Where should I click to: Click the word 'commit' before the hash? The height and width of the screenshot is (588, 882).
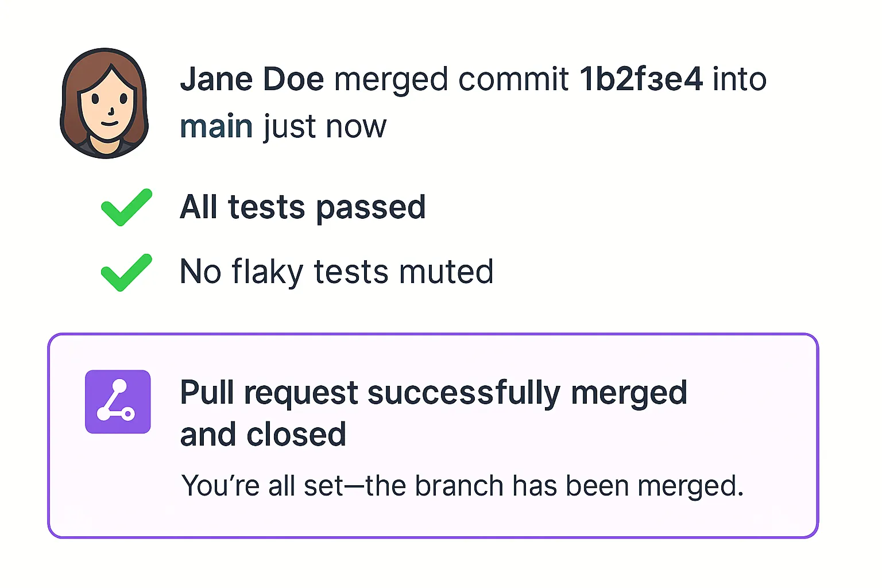coord(513,79)
